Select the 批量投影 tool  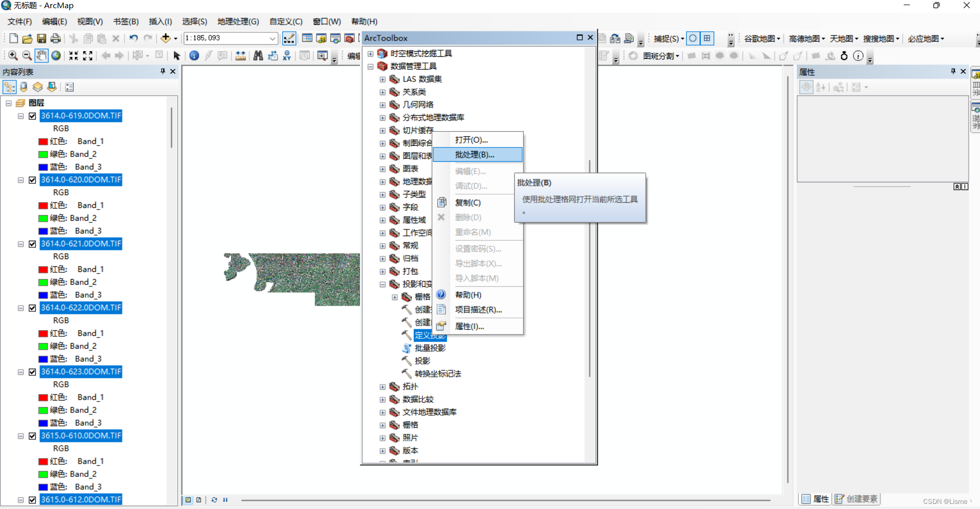[x=430, y=348]
